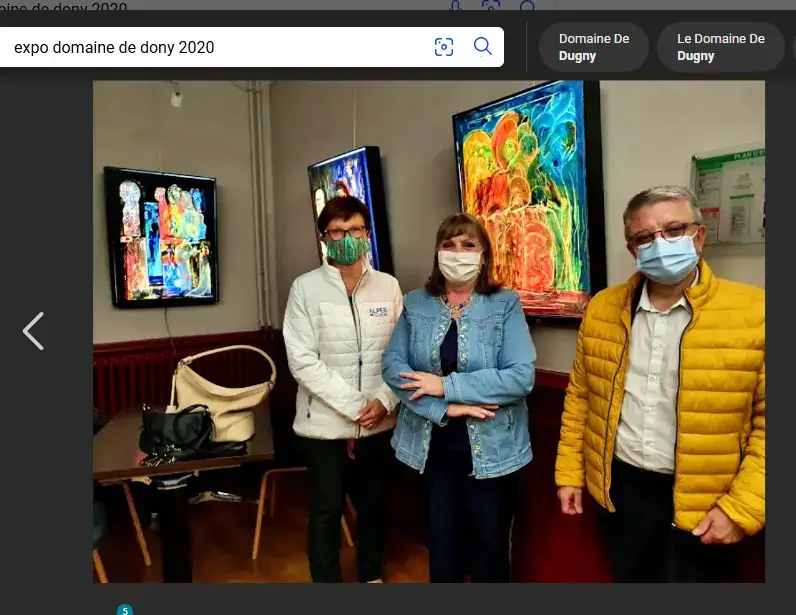Click the camera lens search-by-image icon

[444, 47]
